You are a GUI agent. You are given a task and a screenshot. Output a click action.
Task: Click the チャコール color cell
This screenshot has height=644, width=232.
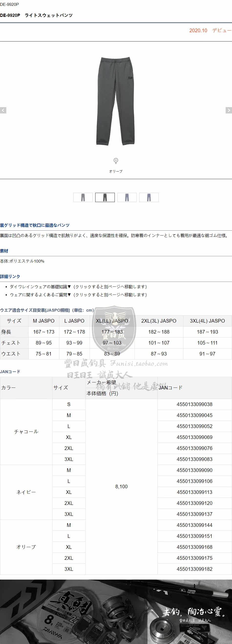coord(26,432)
